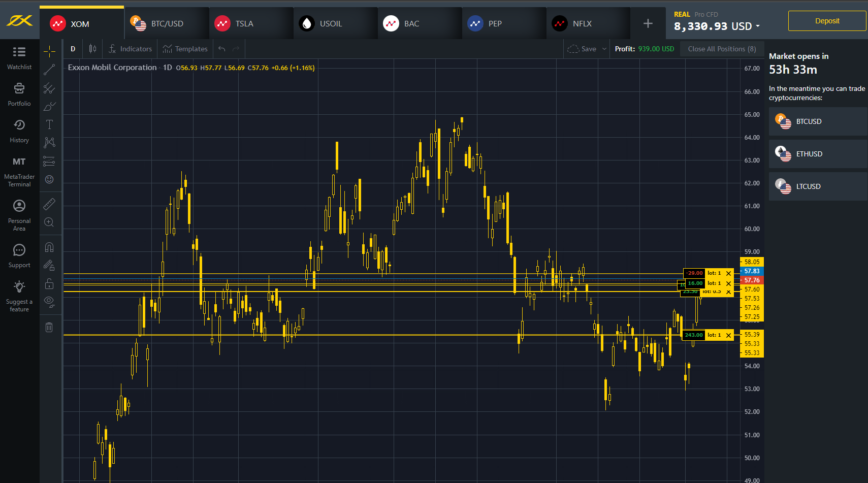
Task: Click the Exxon Mobil Corporation title
Action: (x=112, y=68)
